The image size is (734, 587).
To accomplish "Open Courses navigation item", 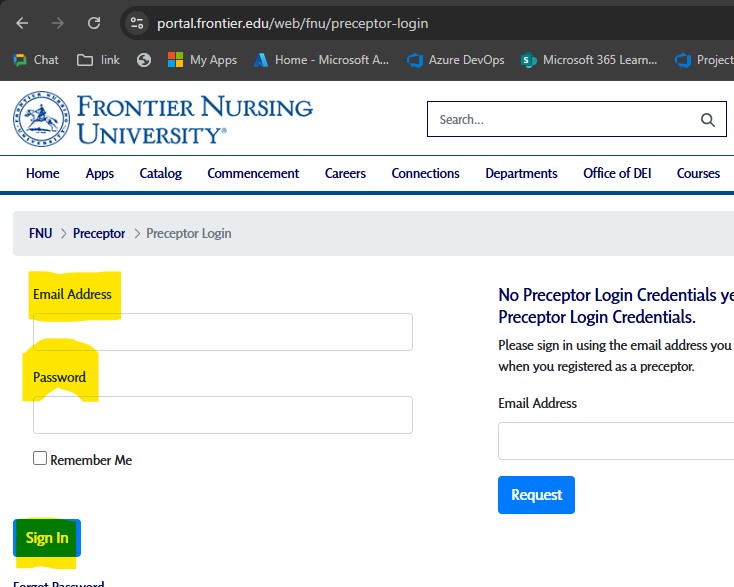I will tap(698, 173).
